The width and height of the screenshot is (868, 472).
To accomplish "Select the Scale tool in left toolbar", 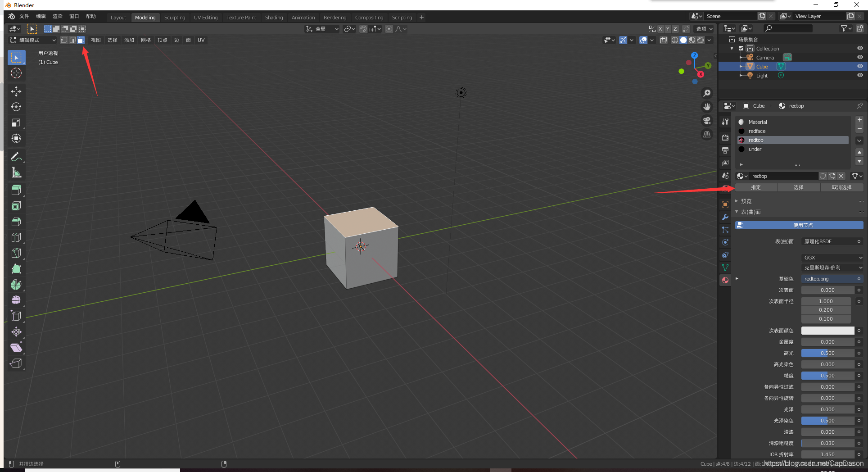I will pos(16,123).
